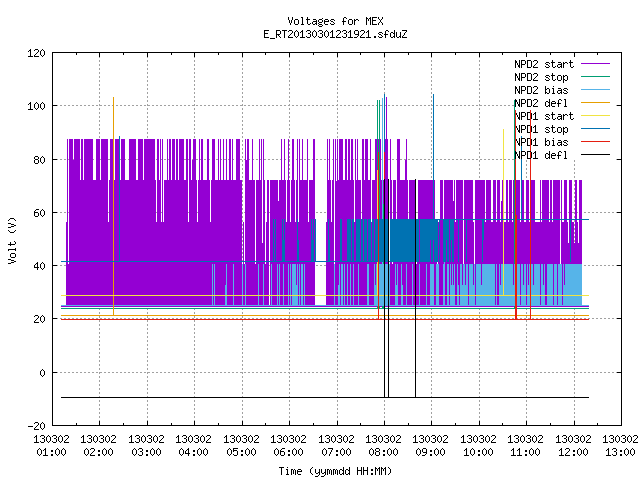Click the 'Volt (V)' y-axis label
This screenshot has width=640, height=480.
point(12,240)
